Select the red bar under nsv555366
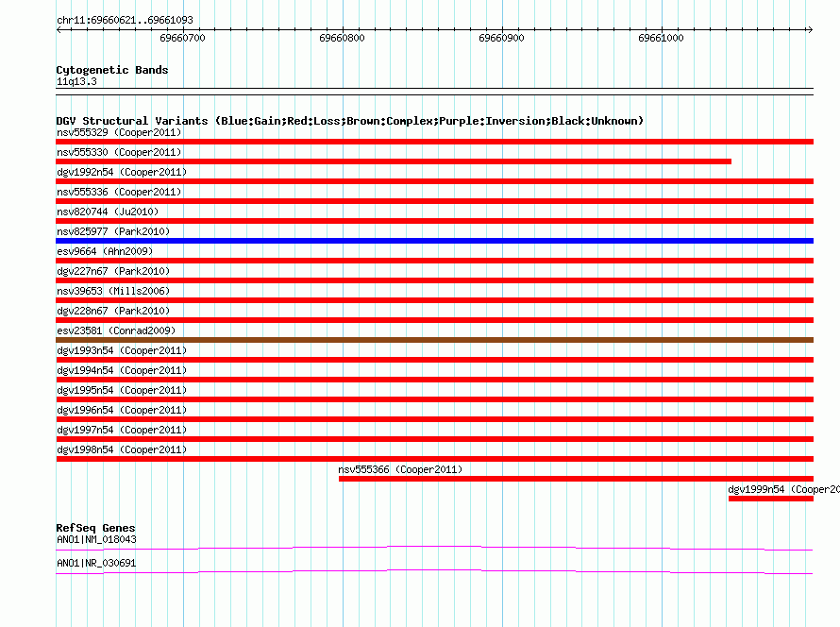 tap(576, 479)
